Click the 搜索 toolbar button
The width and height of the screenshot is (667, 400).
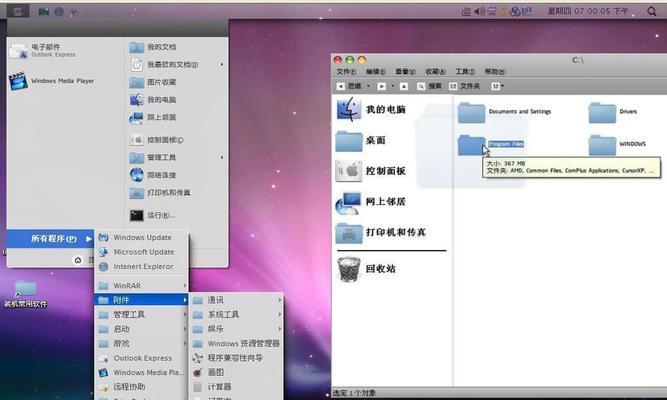pos(429,86)
